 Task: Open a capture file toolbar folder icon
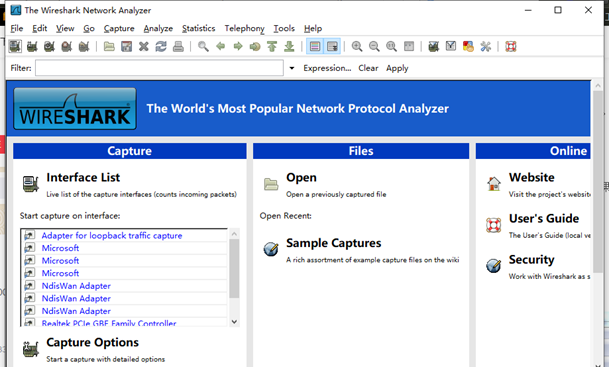pyautogui.click(x=109, y=47)
